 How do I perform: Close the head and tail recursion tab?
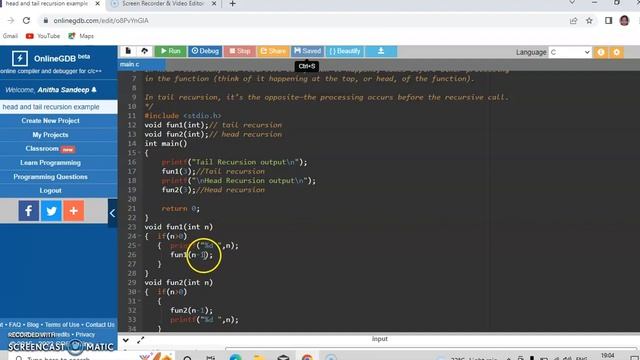(98, 4)
